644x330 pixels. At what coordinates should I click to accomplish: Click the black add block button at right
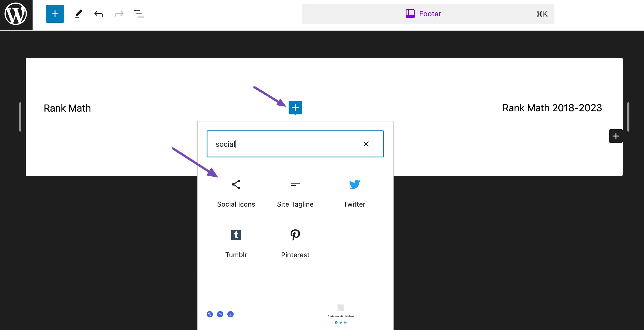pyautogui.click(x=616, y=136)
